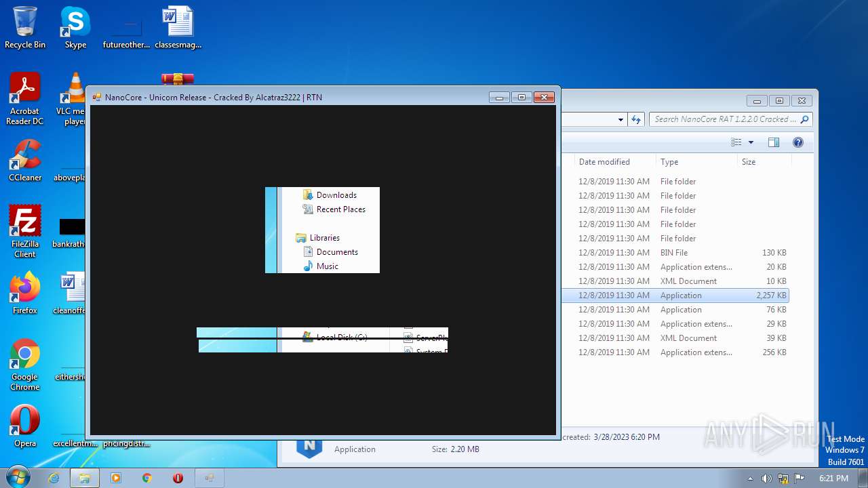Select the 256 KB Application extension row
The width and height of the screenshot is (868, 488).
(675, 352)
